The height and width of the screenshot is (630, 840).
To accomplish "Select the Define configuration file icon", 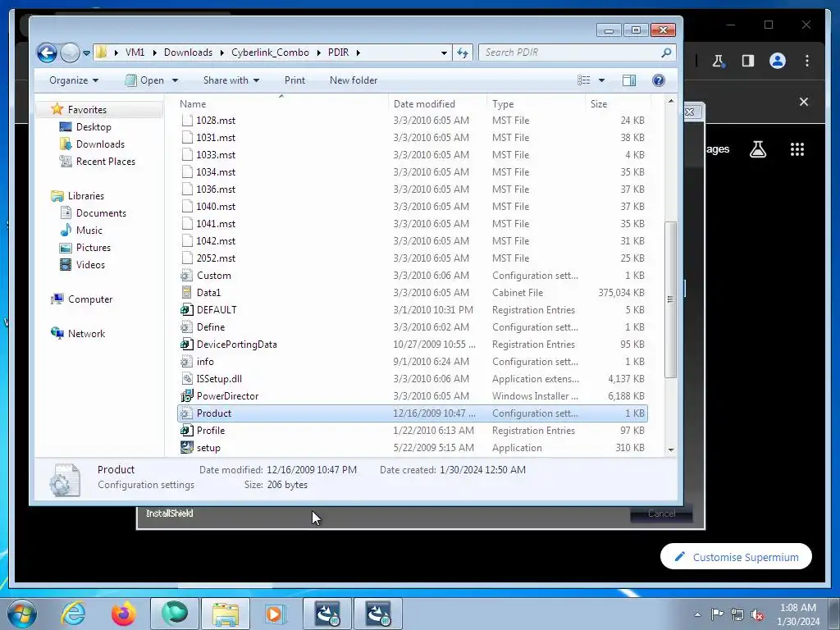I will 186,326.
